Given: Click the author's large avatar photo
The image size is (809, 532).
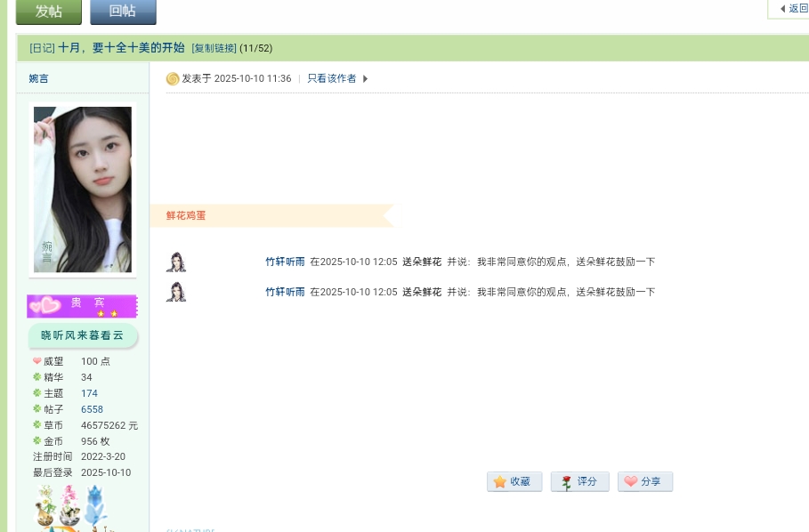Looking at the screenshot, I should [x=83, y=189].
